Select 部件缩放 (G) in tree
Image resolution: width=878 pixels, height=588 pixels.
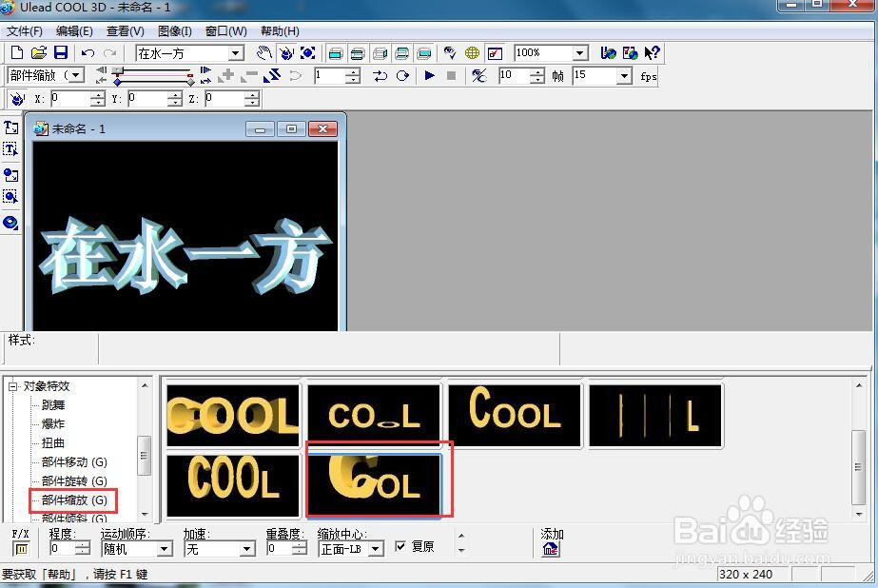point(74,500)
